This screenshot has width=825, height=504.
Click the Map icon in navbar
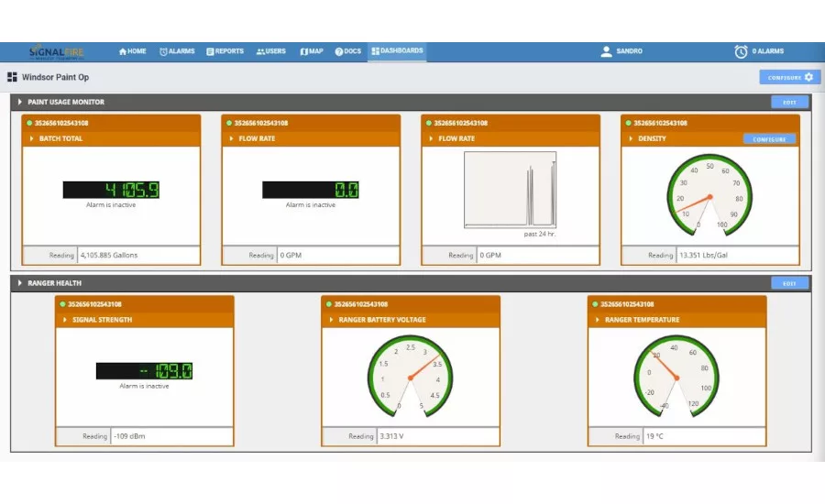pyautogui.click(x=304, y=52)
